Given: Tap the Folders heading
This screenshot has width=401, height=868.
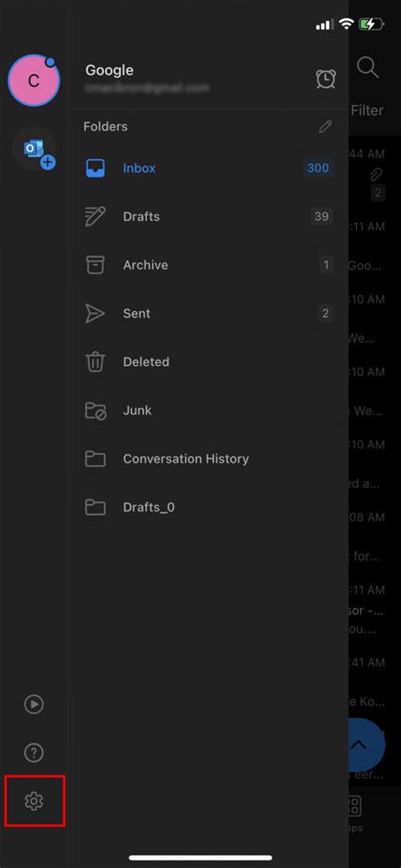Looking at the screenshot, I should (x=105, y=126).
